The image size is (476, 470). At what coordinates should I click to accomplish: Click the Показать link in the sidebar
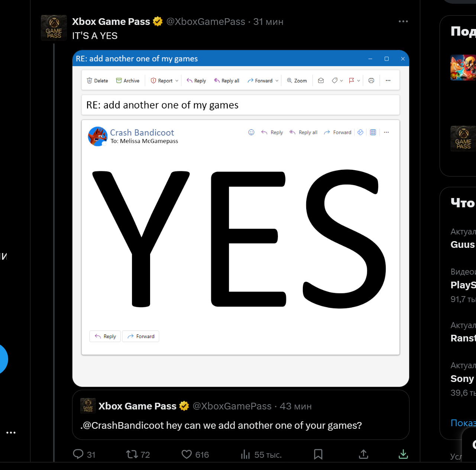(x=463, y=423)
